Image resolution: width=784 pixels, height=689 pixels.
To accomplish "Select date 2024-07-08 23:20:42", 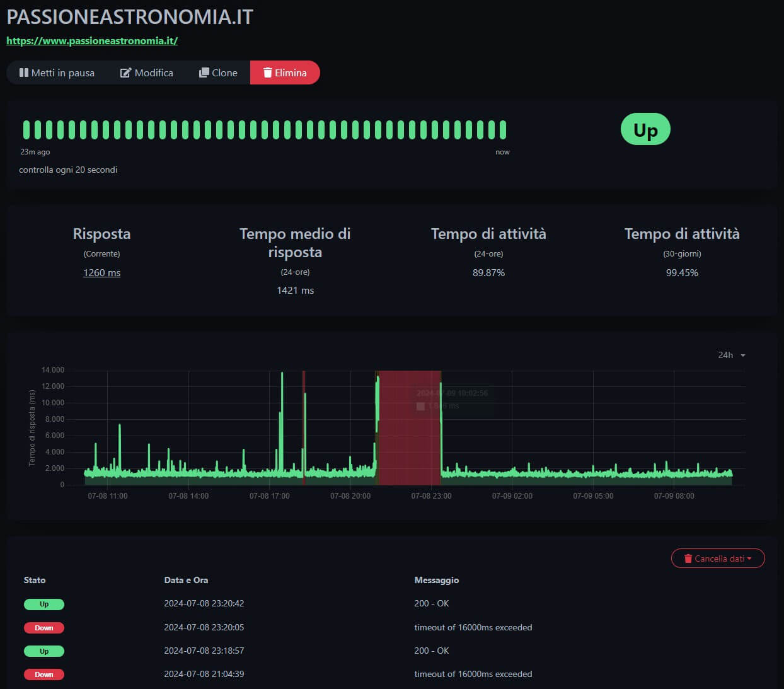I will [204, 603].
